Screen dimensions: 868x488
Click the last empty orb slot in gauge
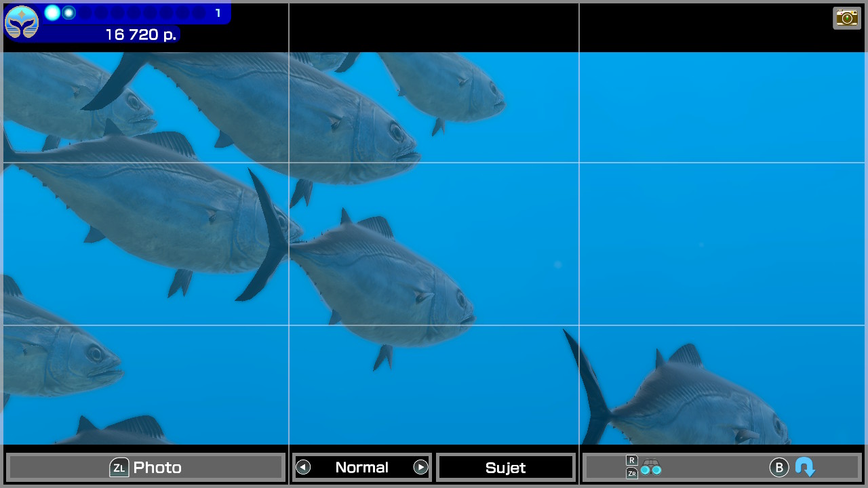[x=199, y=13]
